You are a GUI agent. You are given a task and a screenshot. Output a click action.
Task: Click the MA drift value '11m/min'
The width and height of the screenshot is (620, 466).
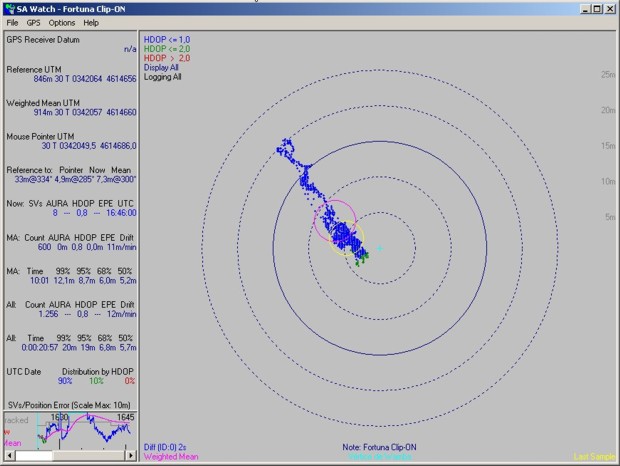pyautogui.click(x=122, y=247)
